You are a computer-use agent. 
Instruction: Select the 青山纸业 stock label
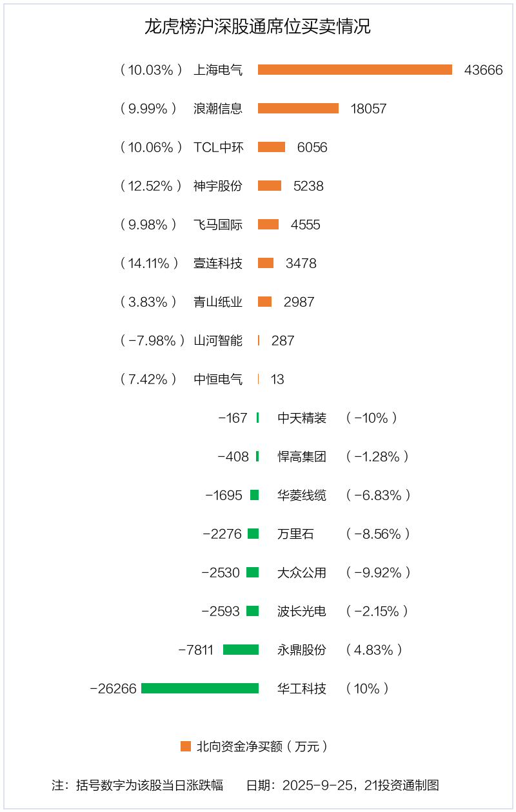(218, 302)
